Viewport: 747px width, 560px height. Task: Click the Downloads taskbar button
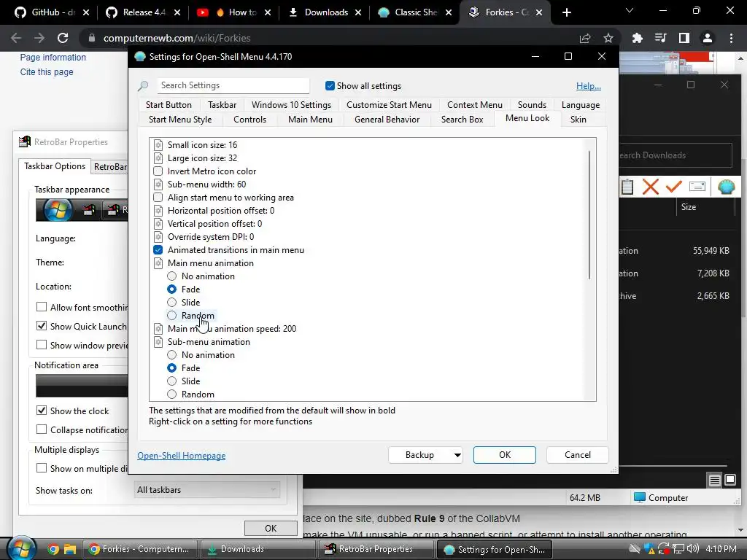(x=258, y=549)
